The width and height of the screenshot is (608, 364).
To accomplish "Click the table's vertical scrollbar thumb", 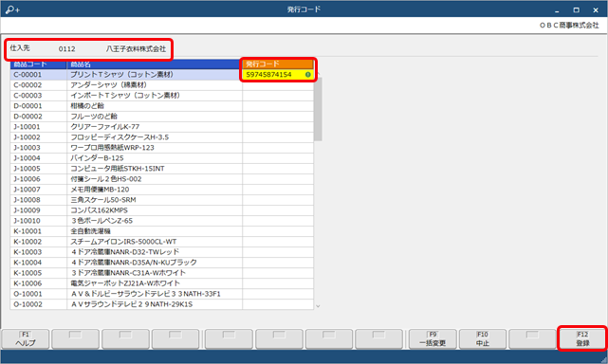I will point(318,109).
